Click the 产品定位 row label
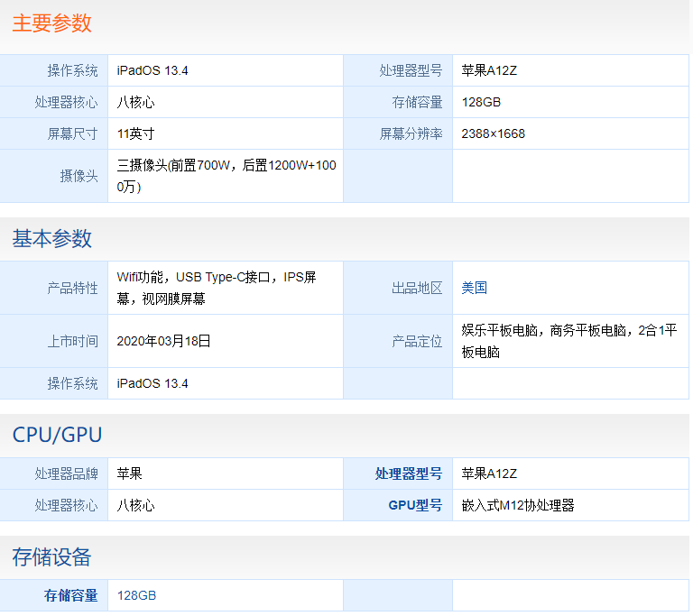Viewport: 693px width, 616px height. 417,341
